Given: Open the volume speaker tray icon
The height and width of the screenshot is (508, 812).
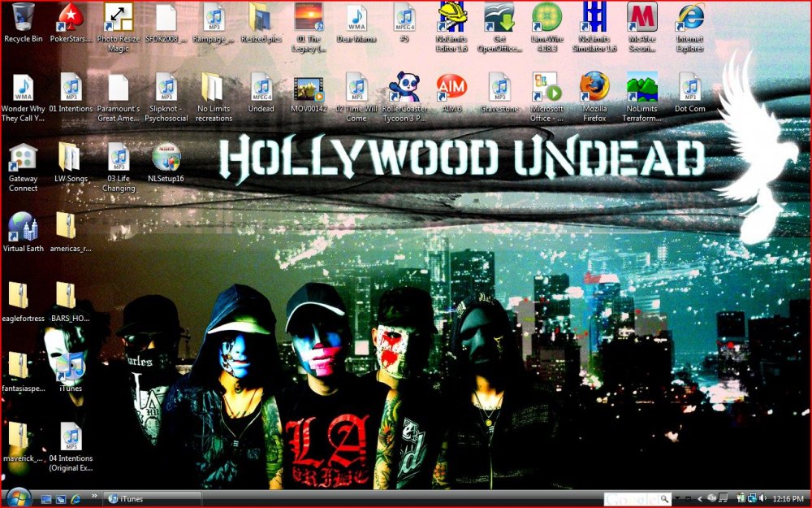Looking at the screenshot, I should 762,498.
